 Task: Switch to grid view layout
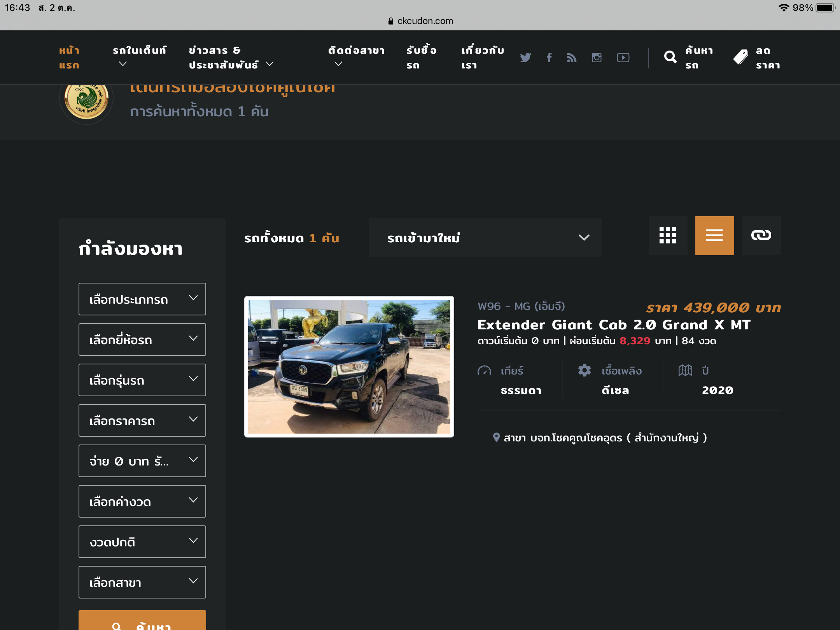point(668,236)
